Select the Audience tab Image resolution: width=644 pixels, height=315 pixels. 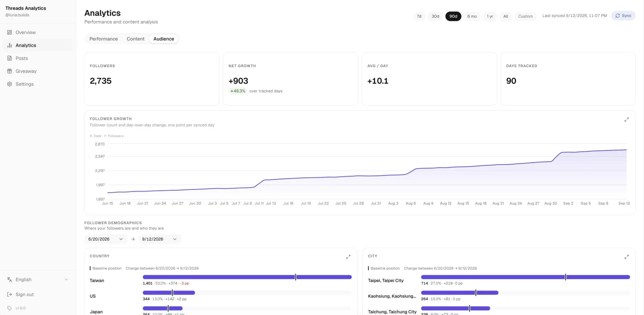(x=164, y=39)
